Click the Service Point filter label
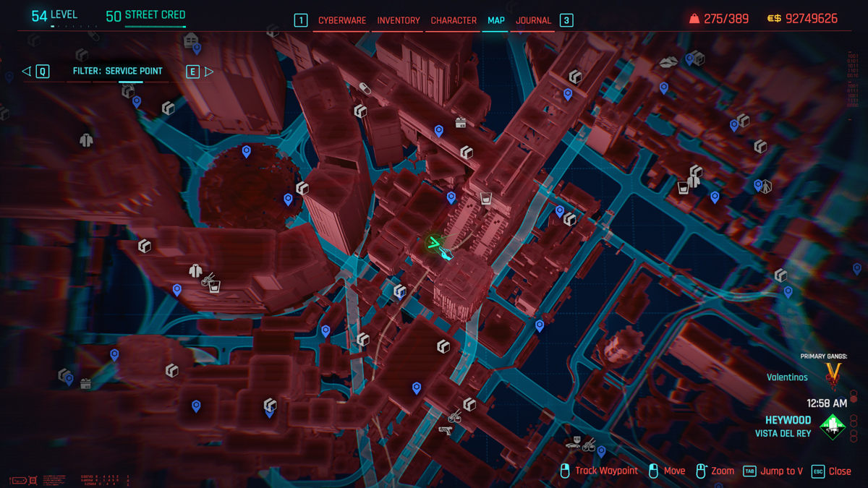This screenshot has width=868, height=488. (x=117, y=71)
